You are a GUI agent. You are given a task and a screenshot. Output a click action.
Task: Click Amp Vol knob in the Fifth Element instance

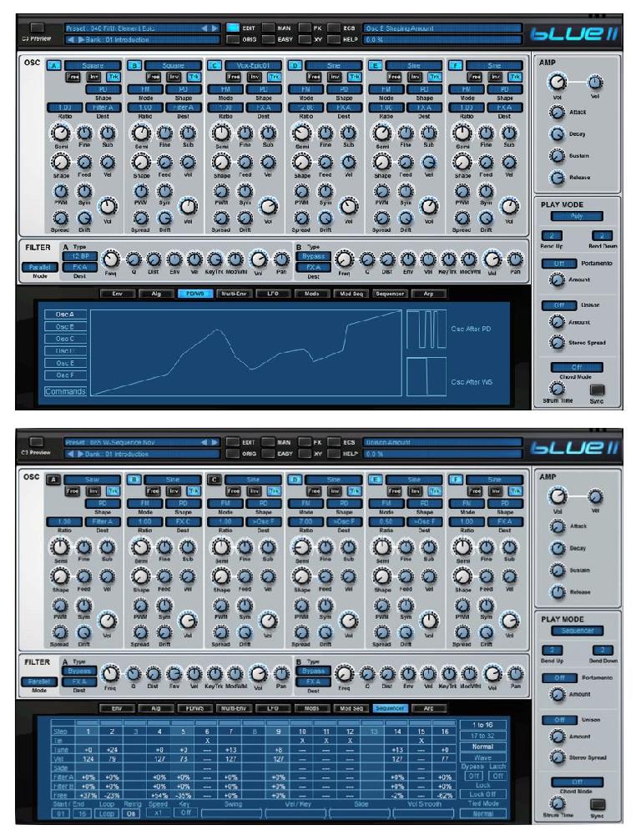[x=557, y=83]
